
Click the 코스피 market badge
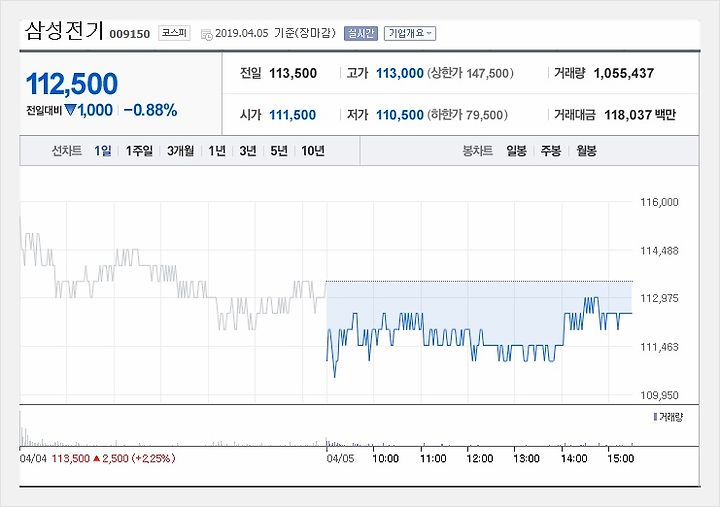174,33
